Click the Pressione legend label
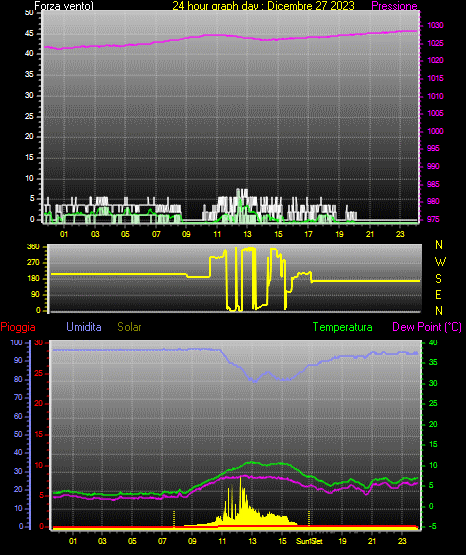 (x=394, y=6)
